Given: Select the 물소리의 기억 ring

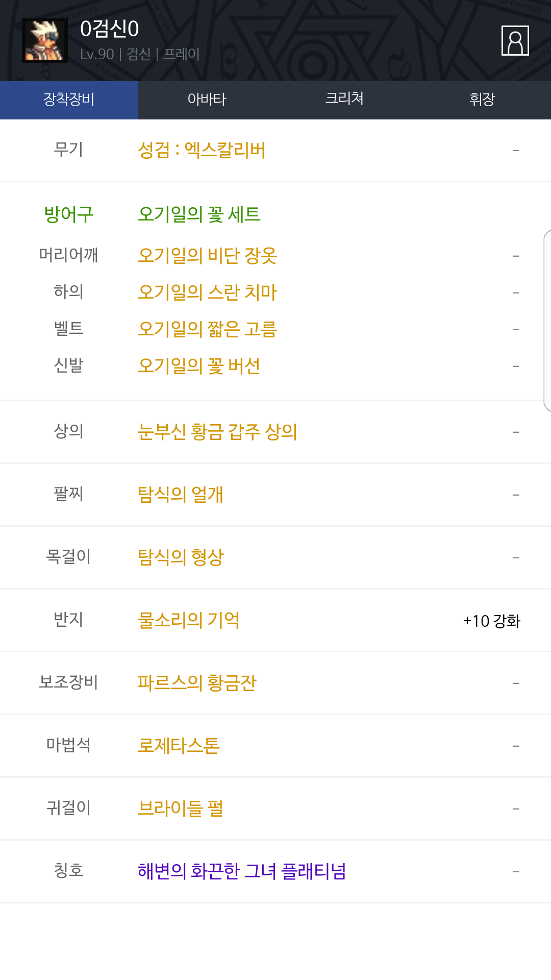Looking at the screenshot, I should [189, 620].
